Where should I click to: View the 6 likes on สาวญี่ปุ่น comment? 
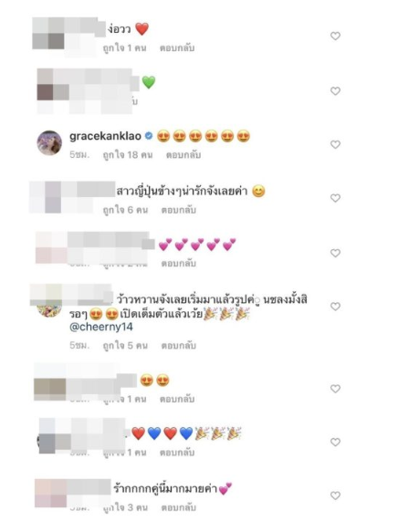[x=125, y=210]
